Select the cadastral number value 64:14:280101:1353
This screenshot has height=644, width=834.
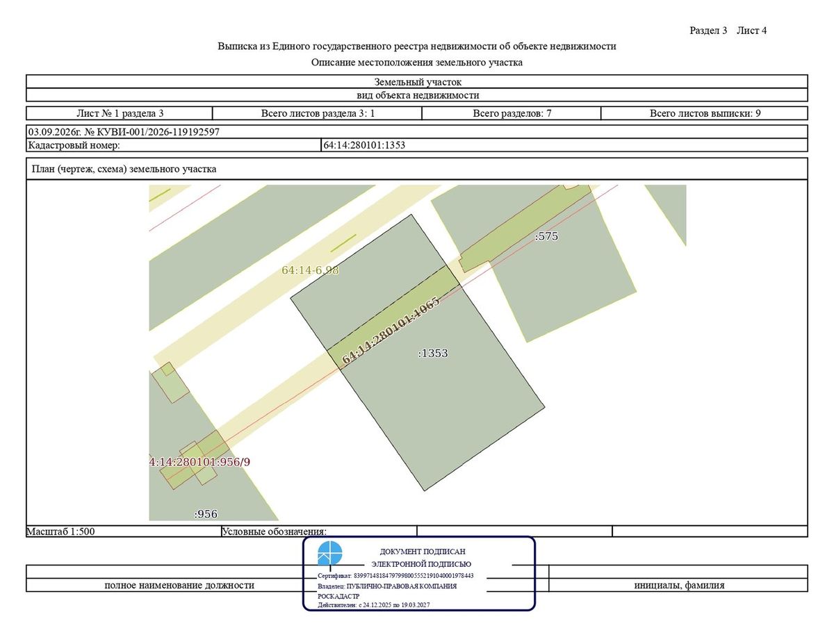coord(364,145)
